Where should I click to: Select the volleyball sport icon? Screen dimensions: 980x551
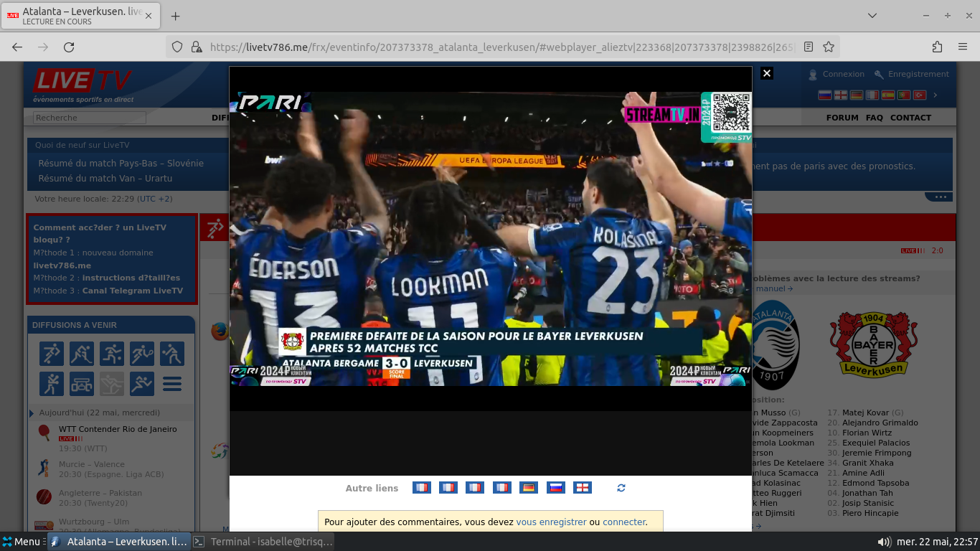(172, 354)
